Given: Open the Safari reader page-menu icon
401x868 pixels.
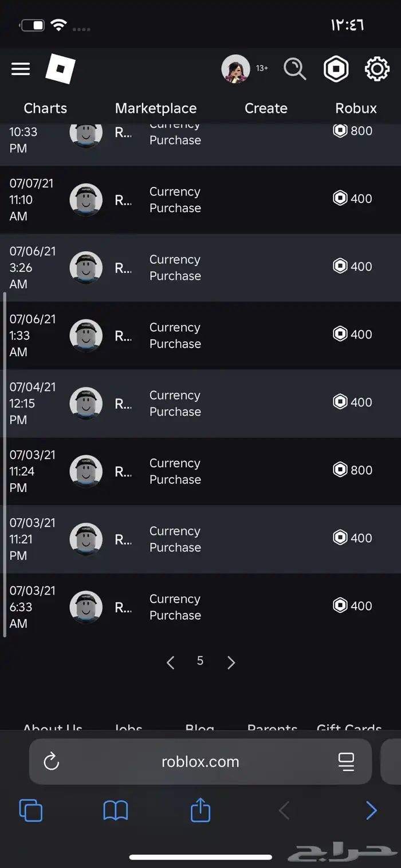Looking at the screenshot, I should [346, 761].
